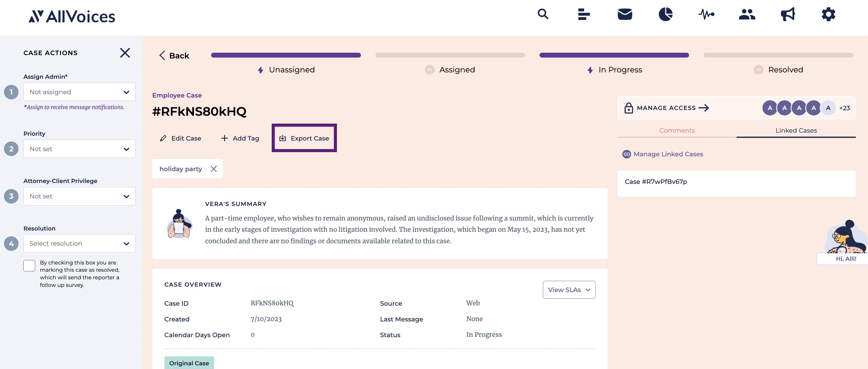Click the In Progress section of the status progress bar

coord(614,55)
